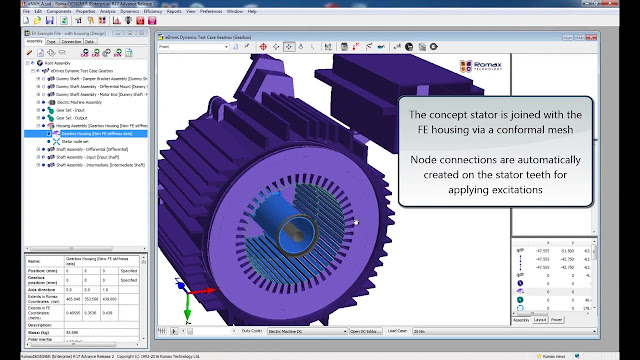Click the bar chart icon in main toolbar
The height and width of the screenshot is (360, 640).
(117, 20)
